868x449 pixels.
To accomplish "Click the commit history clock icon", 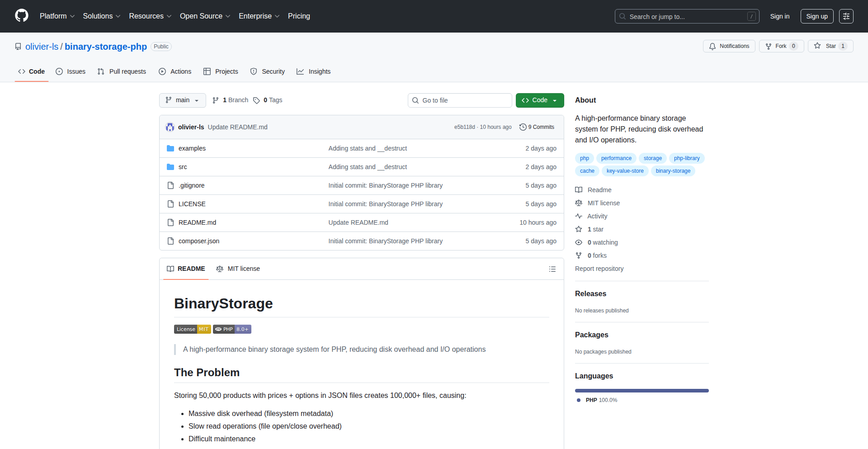I will [523, 127].
